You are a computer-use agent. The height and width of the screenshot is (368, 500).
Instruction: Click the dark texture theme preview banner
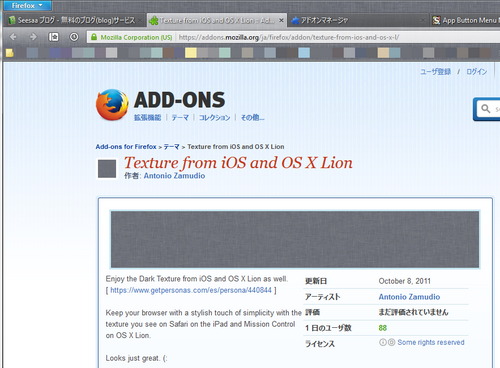[295, 239]
